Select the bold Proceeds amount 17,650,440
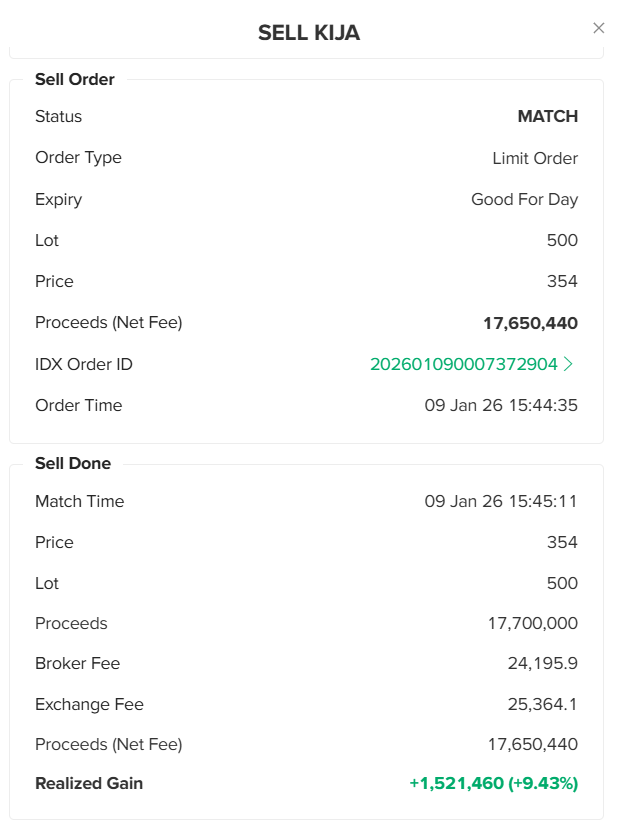 point(530,323)
